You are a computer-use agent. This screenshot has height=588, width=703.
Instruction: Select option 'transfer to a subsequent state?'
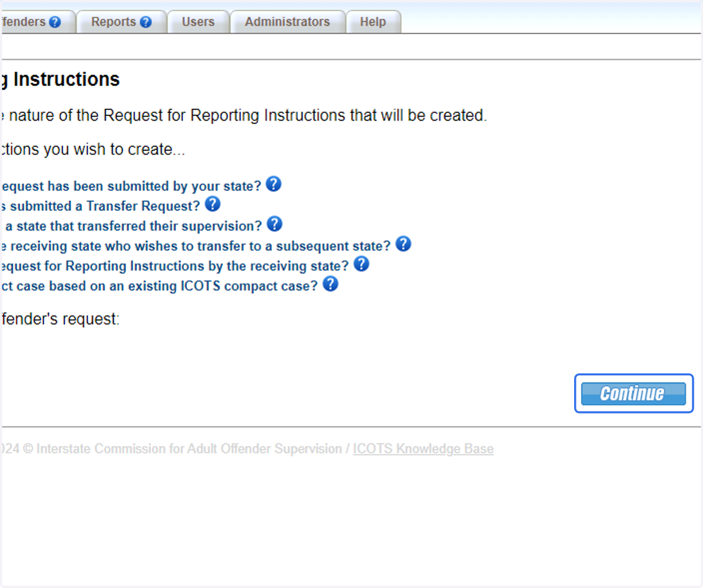[x=195, y=246]
